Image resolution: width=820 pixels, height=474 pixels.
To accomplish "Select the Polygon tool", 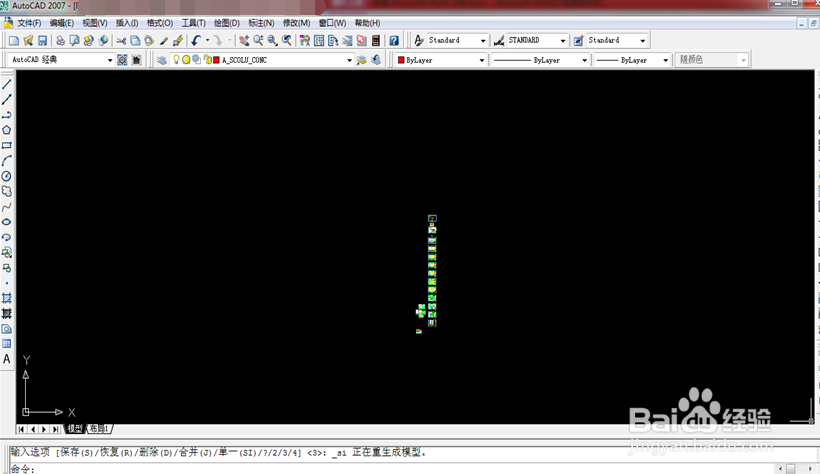I will click(x=7, y=130).
